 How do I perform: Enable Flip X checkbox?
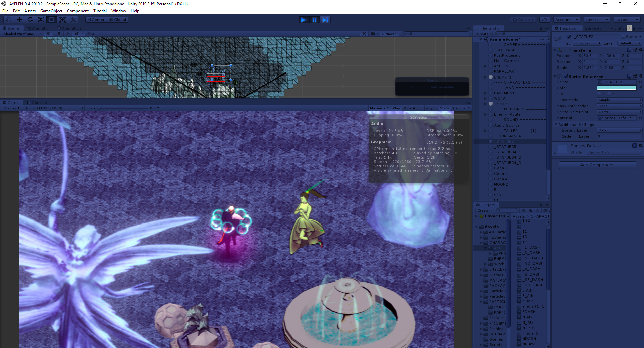pyautogui.click(x=599, y=94)
